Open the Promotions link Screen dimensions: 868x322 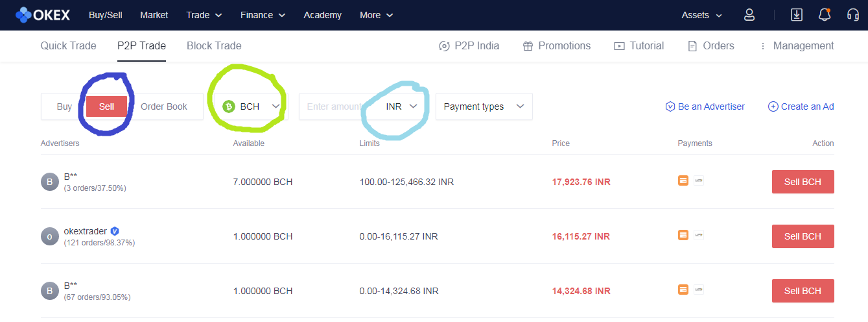pyautogui.click(x=556, y=45)
